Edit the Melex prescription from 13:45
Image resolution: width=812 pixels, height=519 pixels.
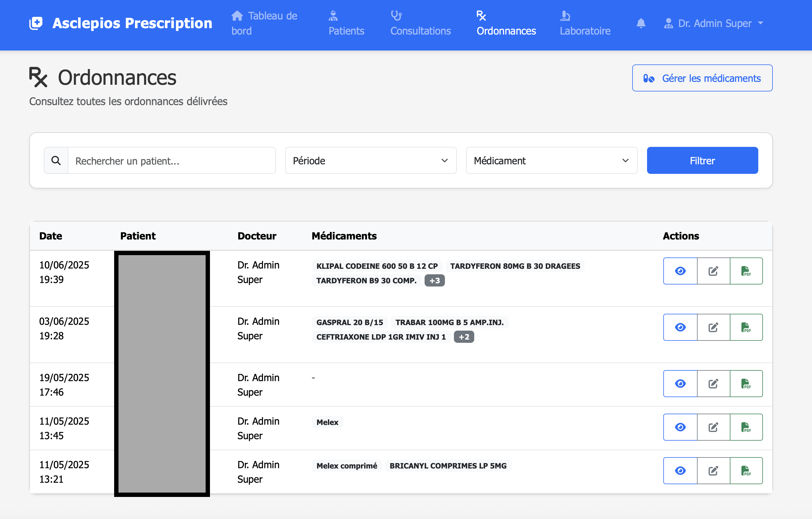point(713,427)
